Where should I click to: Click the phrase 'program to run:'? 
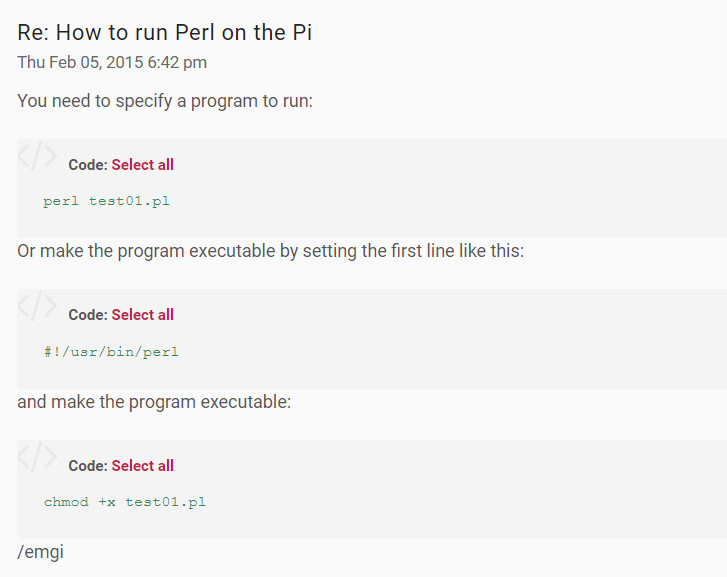pyautogui.click(x=252, y=101)
